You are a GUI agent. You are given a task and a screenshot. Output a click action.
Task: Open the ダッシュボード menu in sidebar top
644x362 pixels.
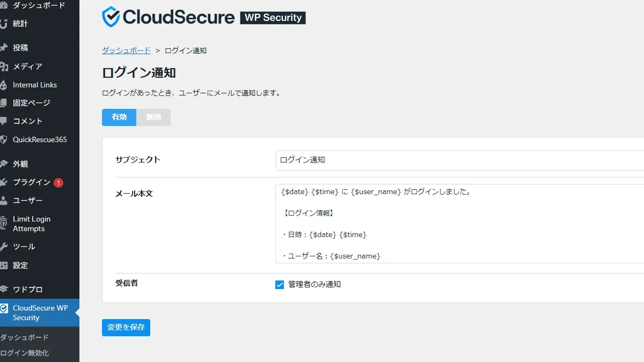click(x=40, y=5)
